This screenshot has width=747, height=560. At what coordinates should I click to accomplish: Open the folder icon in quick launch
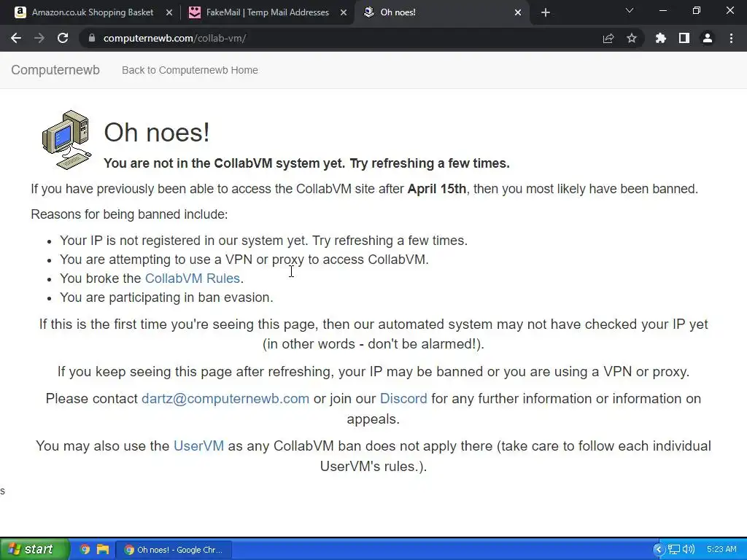point(103,550)
